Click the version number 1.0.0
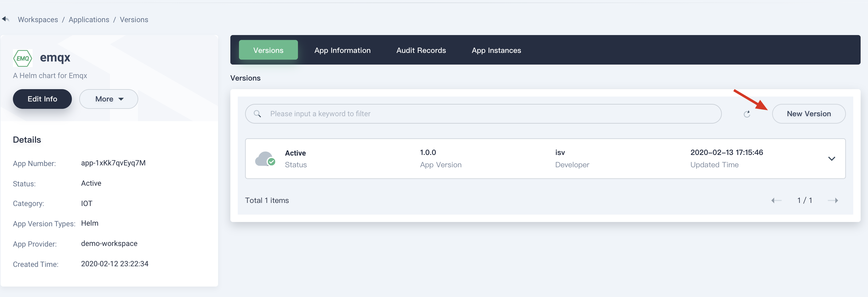Viewport: 868px width, 297px height. coord(428,152)
